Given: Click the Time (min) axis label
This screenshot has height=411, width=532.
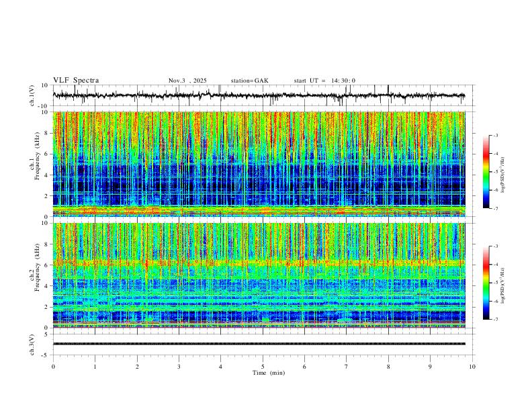Looking at the screenshot, I should coord(269,373).
